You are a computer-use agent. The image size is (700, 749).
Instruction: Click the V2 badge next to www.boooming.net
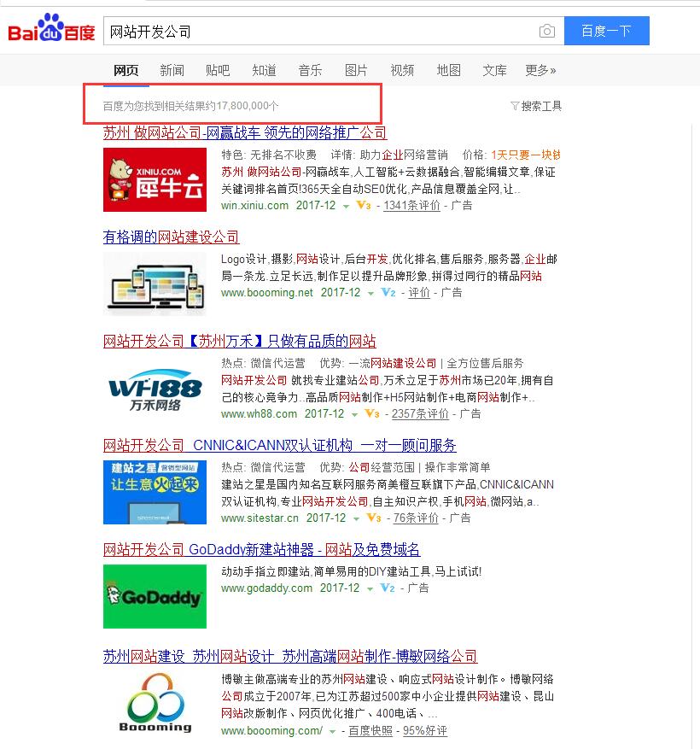point(388,293)
